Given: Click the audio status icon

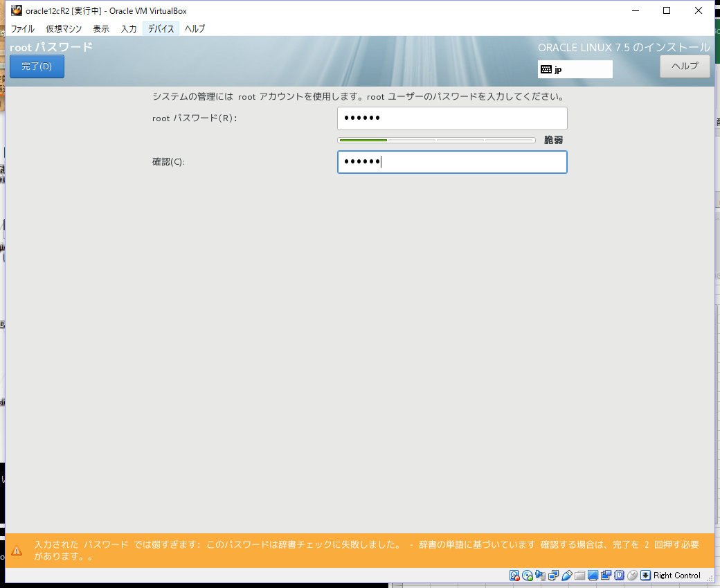Looking at the screenshot, I should [541, 576].
